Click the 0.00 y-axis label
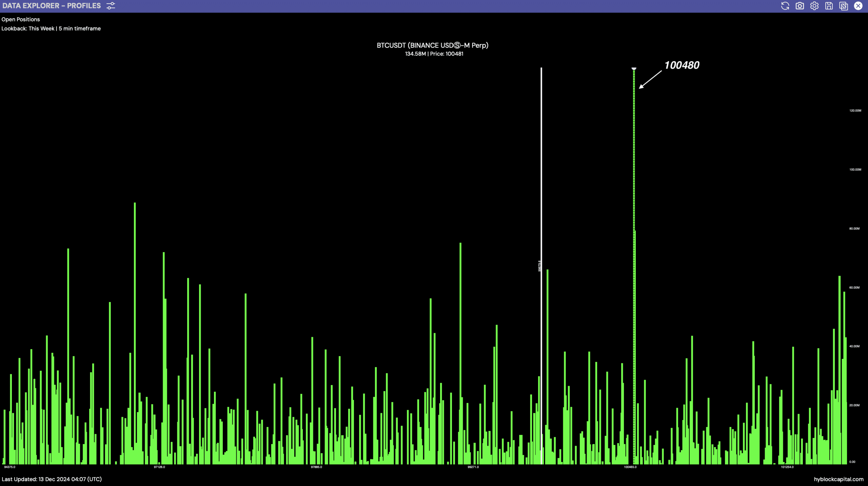Viewport: 868px width, 486px height. click(x=852, y=462)
